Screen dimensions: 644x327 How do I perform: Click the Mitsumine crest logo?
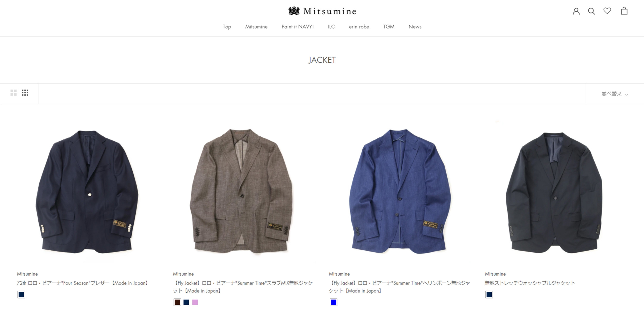[x=322, y=11]
